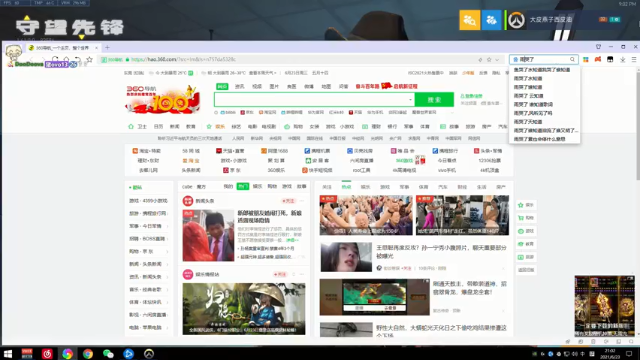Open WeChat from the taskbar
This screenshot has width=640, height=360.
(108, 353)
